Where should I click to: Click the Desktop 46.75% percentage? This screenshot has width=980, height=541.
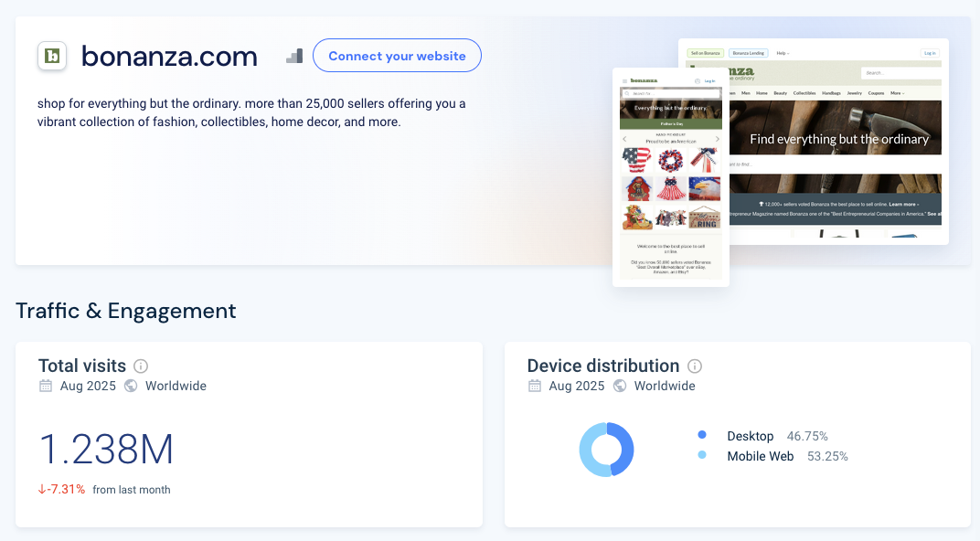(x=807, y=436)
